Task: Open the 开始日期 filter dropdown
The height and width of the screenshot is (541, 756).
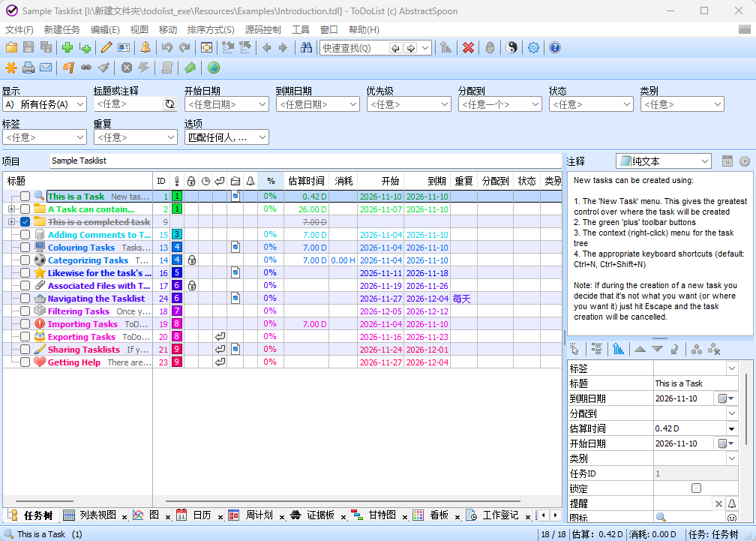Action: (x=226, y=104)
